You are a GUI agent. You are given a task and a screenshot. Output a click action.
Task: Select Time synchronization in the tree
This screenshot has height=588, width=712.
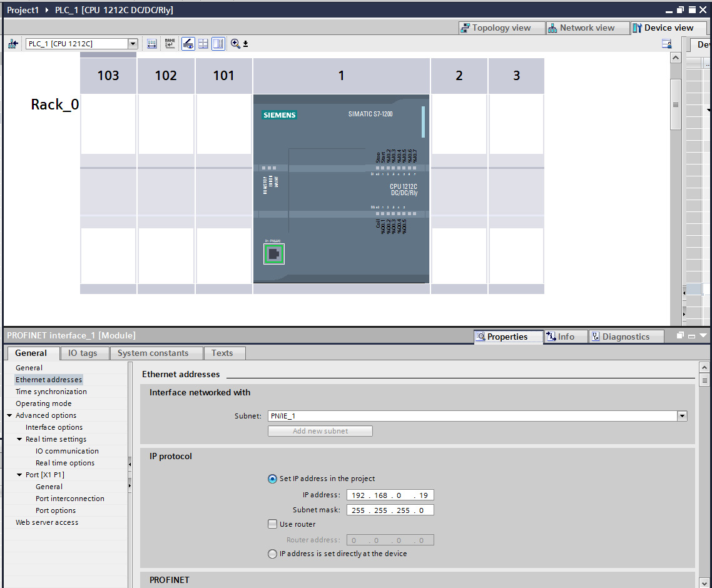tap(51, 392)
